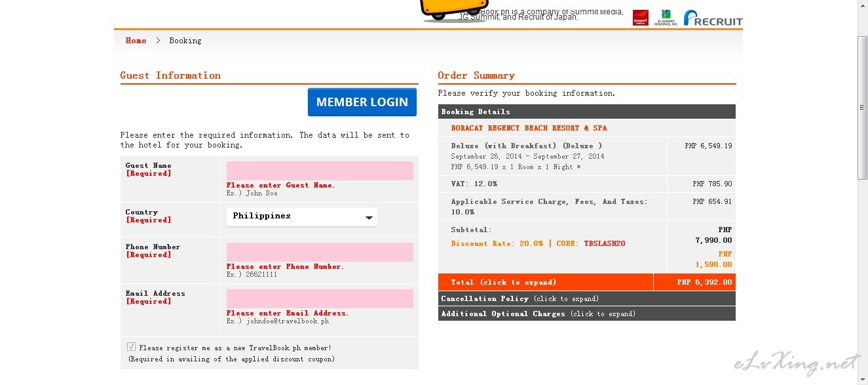Expand Additional Optional Charges section

(587, 314)
